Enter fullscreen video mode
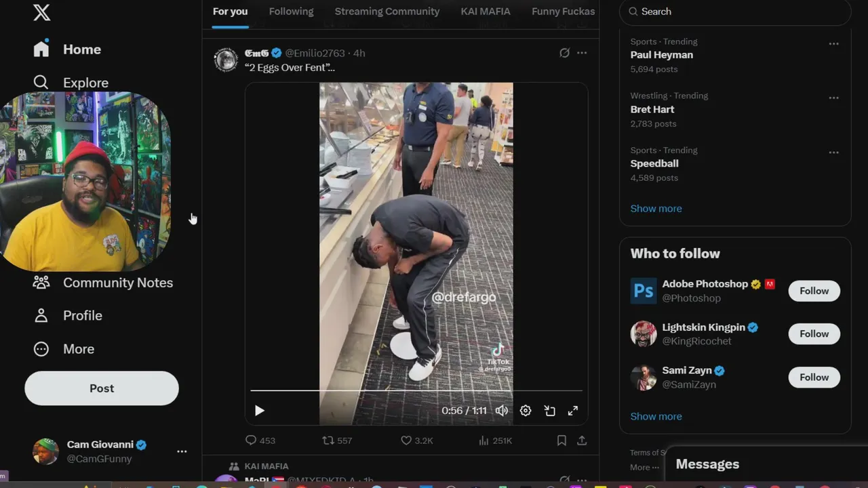Viewport: 868px width, 488px height. coord(573,411)
